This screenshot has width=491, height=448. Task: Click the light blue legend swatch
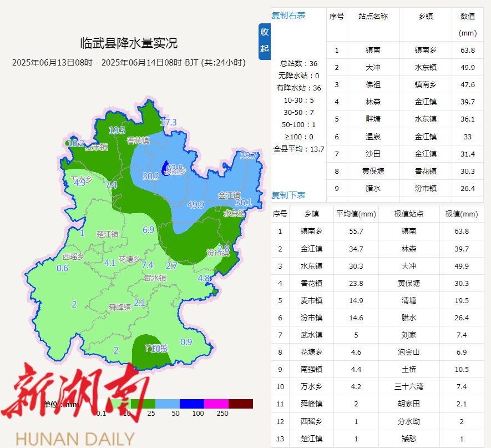[x=167, y=404]
